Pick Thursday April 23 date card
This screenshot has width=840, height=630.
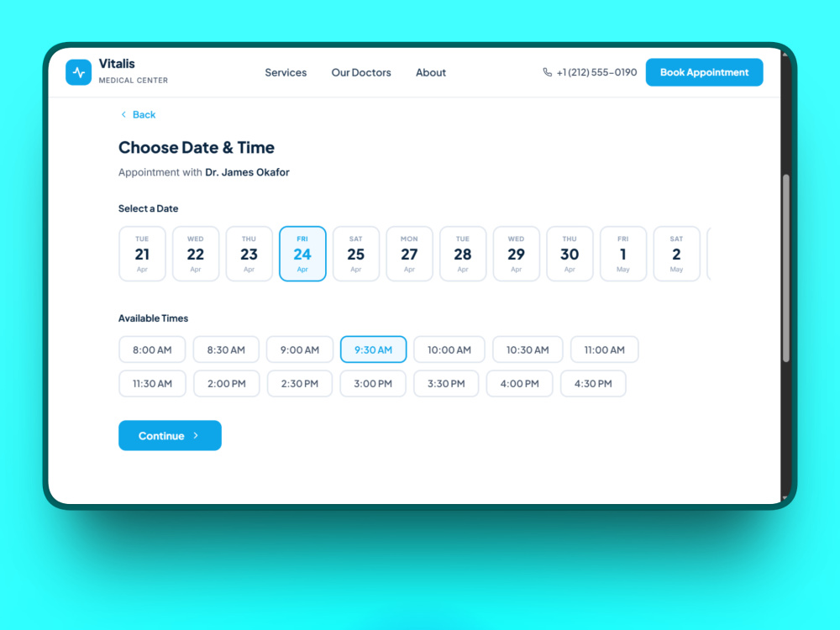click(249, 254)
